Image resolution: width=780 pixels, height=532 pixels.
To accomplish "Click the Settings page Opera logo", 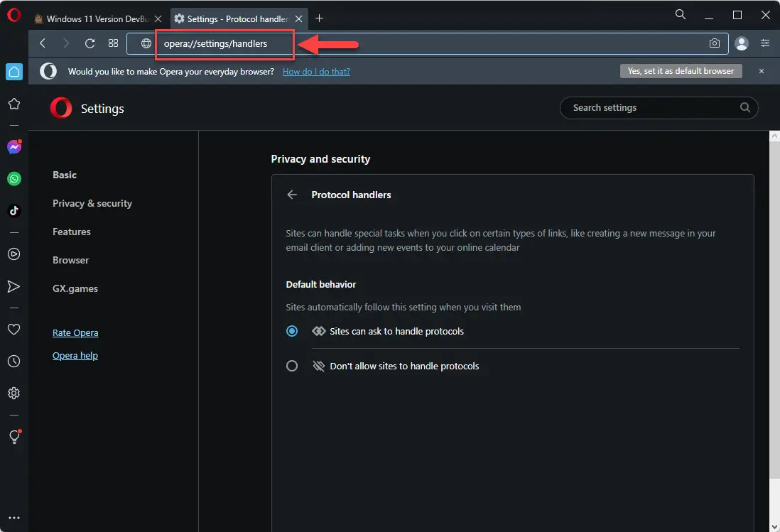I will point(61,108).
